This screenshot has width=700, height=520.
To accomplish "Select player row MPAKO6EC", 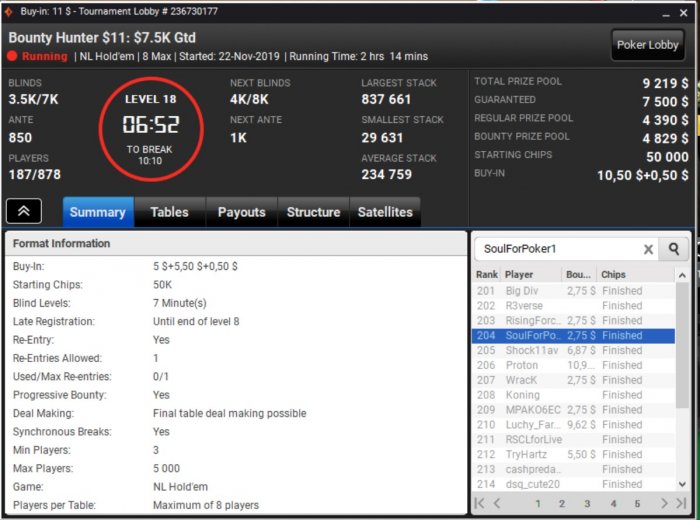I will pyautogui.click(x=574, y=410).
